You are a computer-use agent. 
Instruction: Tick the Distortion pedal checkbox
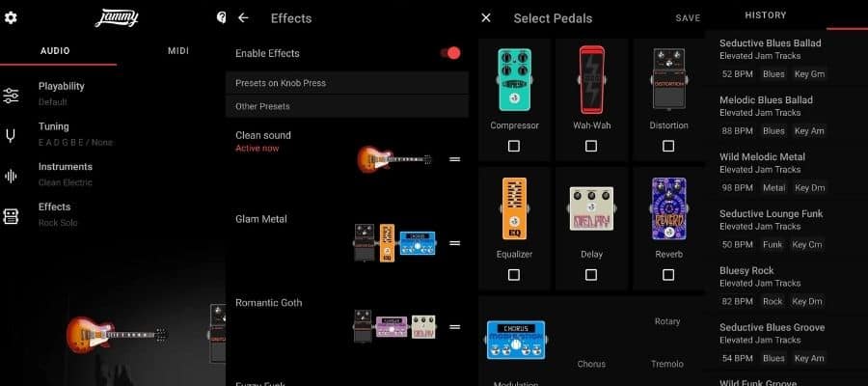(668, 147)
